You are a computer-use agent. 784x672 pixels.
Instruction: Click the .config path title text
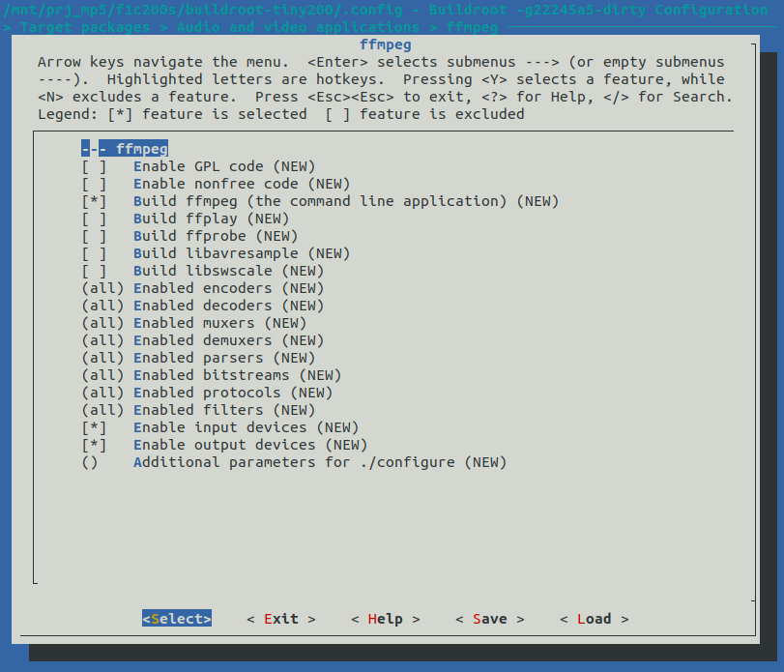click(202, 10)
